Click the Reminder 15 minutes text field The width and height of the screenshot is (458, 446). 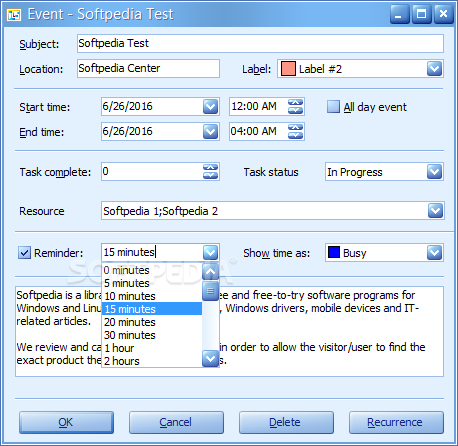click(x=152, y=252)
